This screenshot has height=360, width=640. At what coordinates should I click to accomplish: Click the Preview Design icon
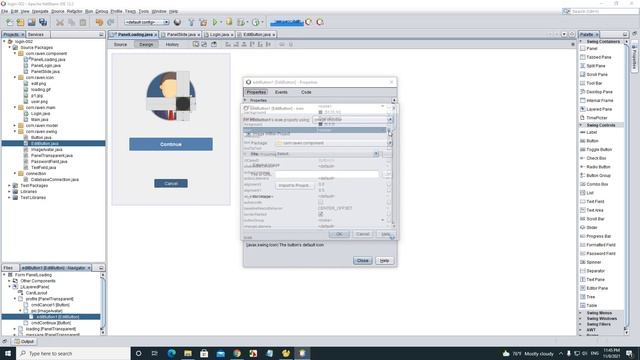(213, 44)
